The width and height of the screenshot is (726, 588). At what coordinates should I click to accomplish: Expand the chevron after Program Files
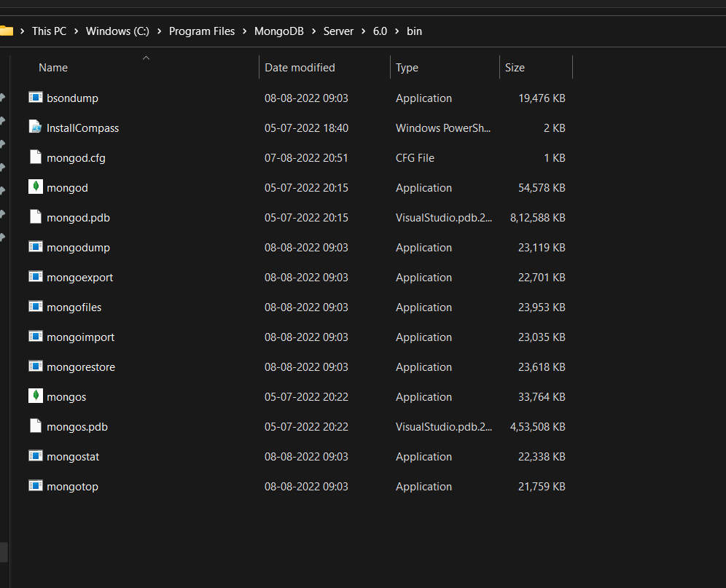pyautogui.click(x=245, y=31)
